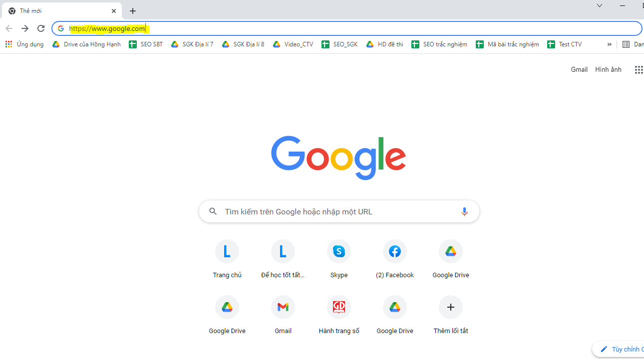Open the Google apps grid icon
This screenshot has height=359, width=644.
tap(639, 70)
